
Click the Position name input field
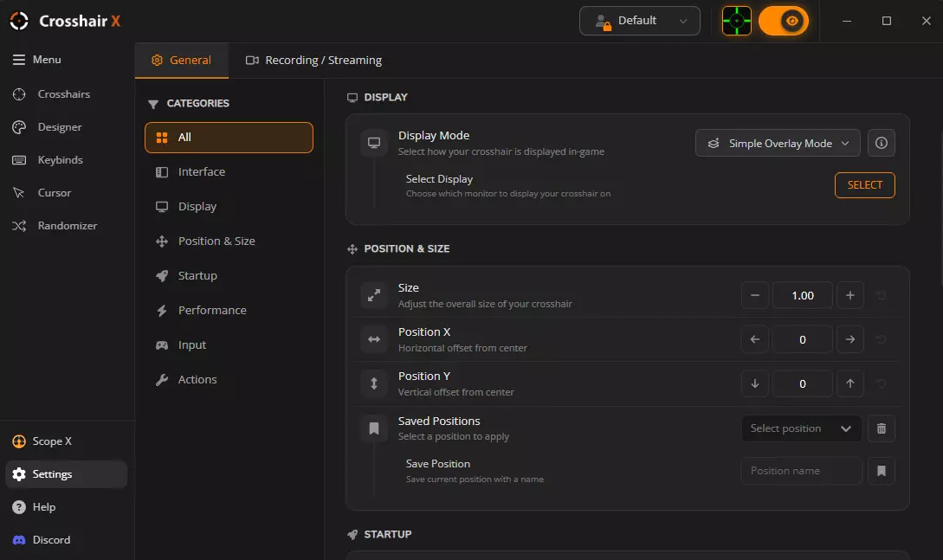801,471
